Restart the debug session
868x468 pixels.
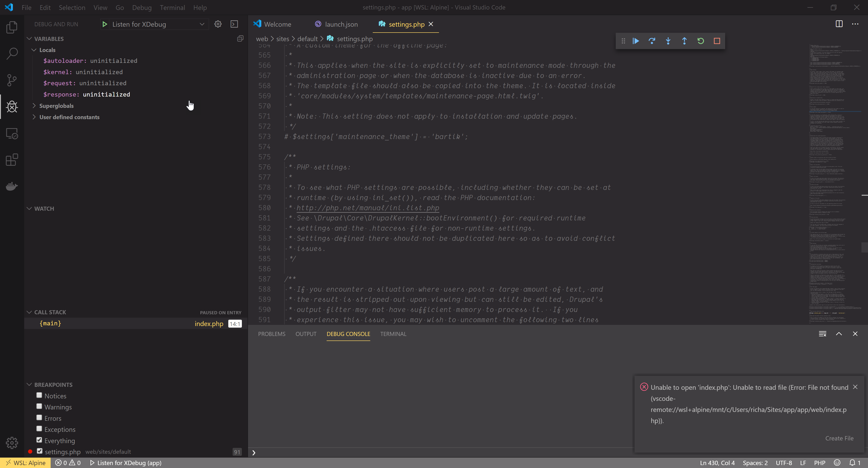click(x=701, y=41)
